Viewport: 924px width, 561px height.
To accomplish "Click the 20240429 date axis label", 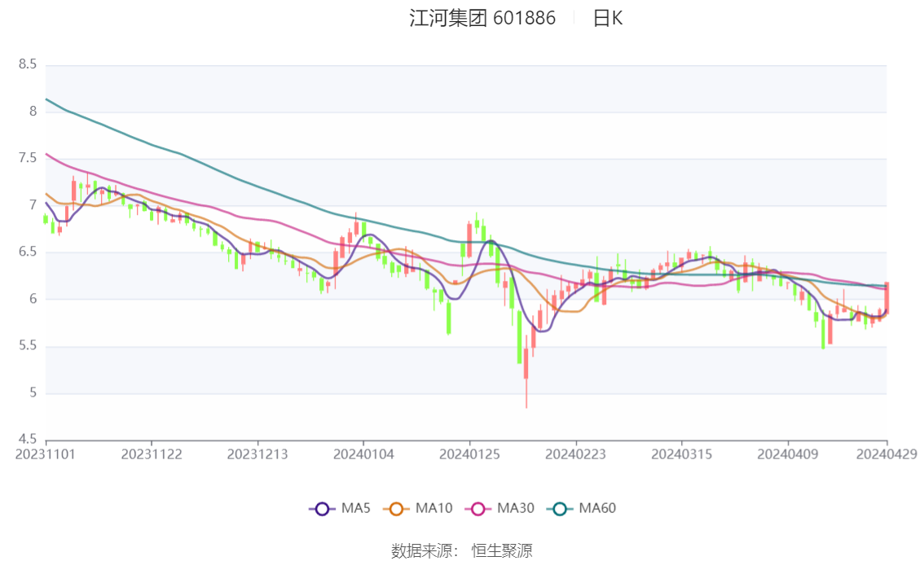I will coord(887,454).
